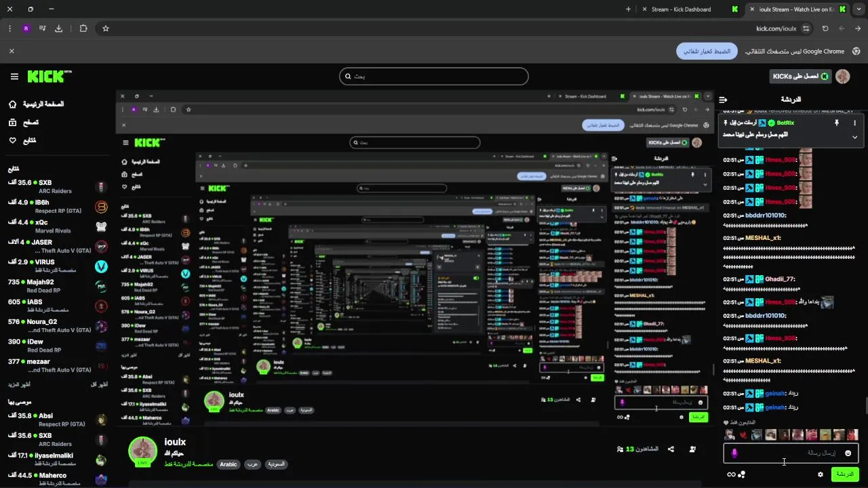Open Chrome downloads icon
Image resolution: width=868 pixels, height=488 pixels.
[59, 28]
